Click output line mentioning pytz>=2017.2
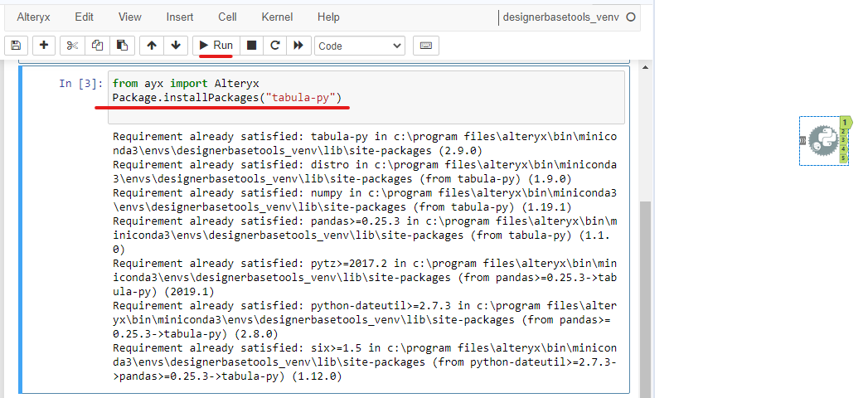 (x=364, y=277)
